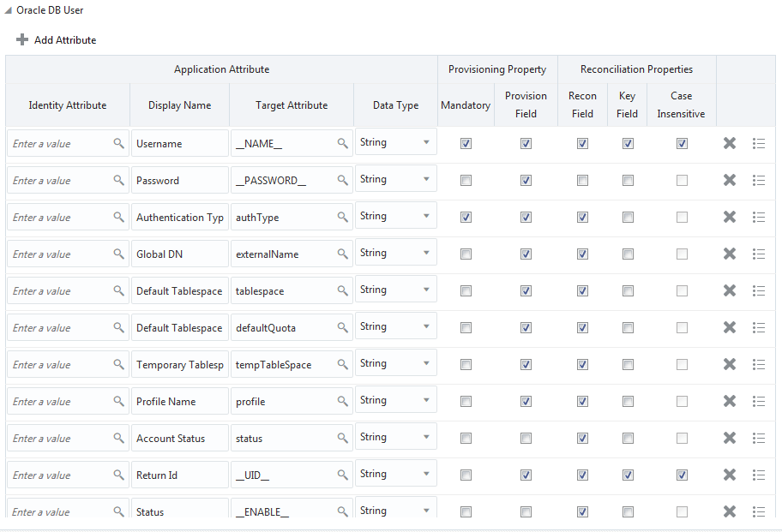Uncheck Key Field for Username row

tap(628, 143)
